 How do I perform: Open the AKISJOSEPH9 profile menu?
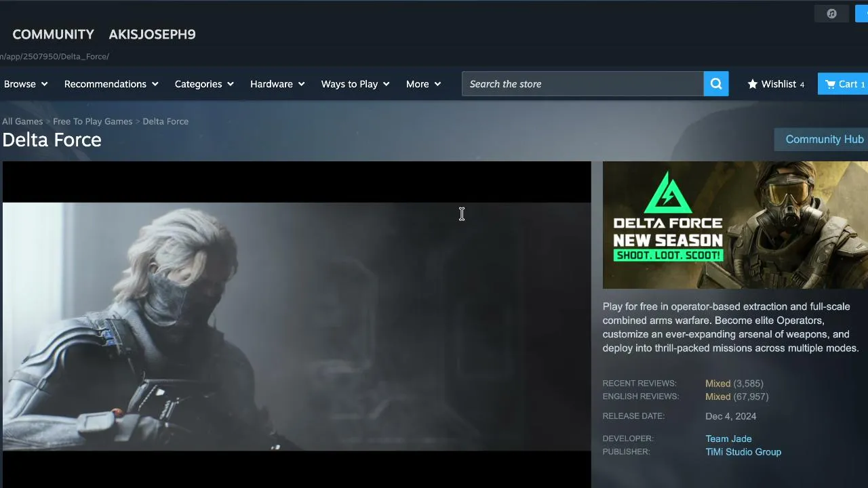[152, 35]
